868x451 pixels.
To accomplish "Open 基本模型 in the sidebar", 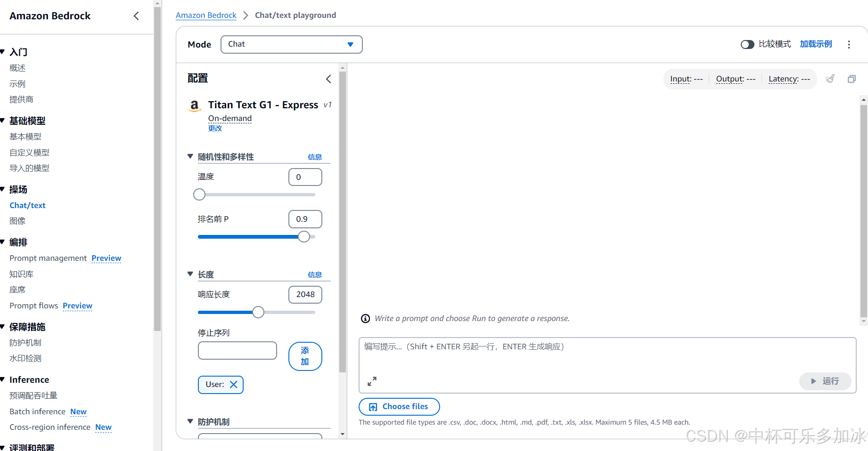I will tap(25, 137).
